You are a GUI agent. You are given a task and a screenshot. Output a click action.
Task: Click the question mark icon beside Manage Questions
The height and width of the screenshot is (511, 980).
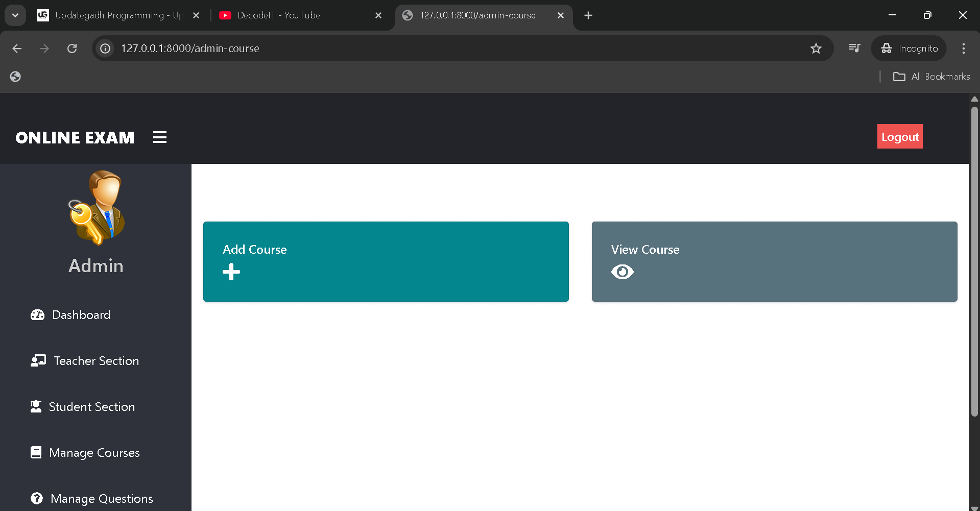point(36,498)
